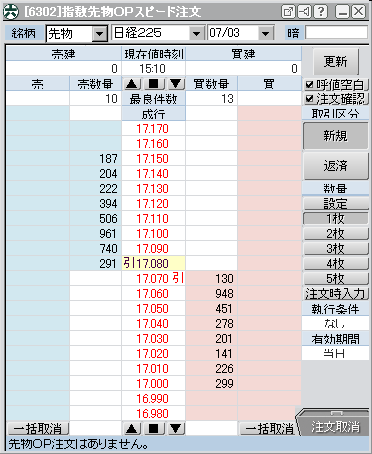The image size is (372, 454).
Task: Select quantity 3枚
Action: 336,249
